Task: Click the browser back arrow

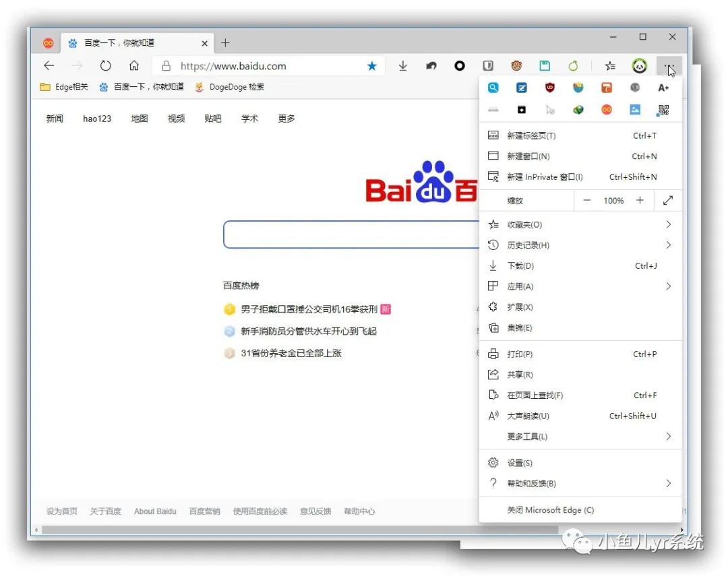Action: pos(49,65)
